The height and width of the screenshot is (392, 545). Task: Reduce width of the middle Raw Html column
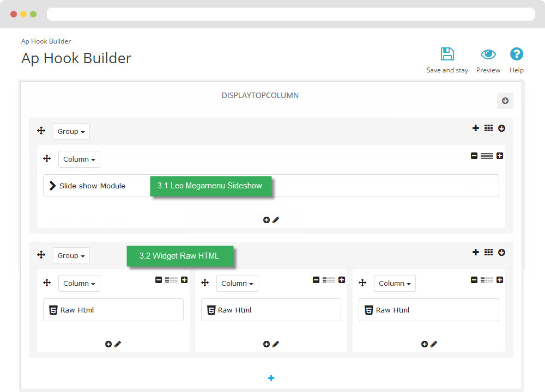316,280
